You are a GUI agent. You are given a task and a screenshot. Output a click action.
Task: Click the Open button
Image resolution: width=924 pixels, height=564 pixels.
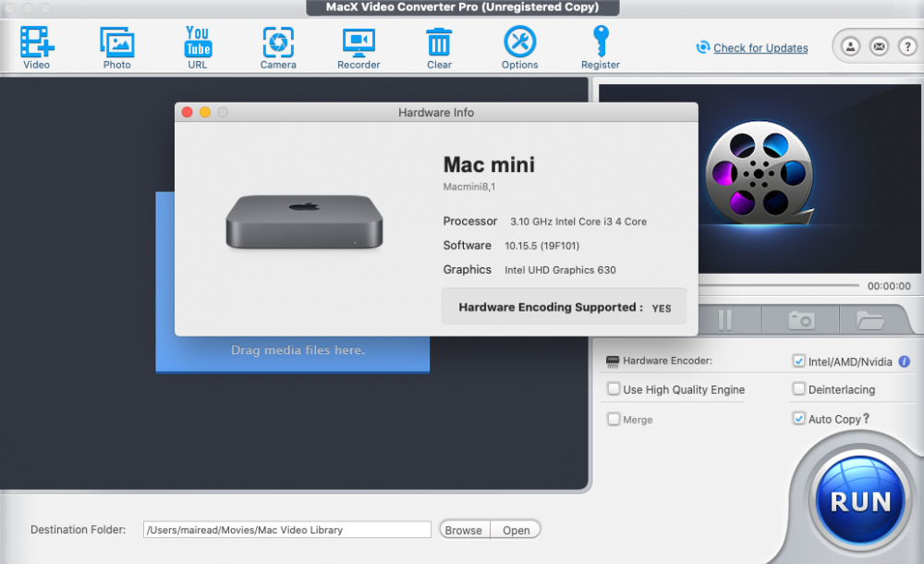(x=516, y=530)
